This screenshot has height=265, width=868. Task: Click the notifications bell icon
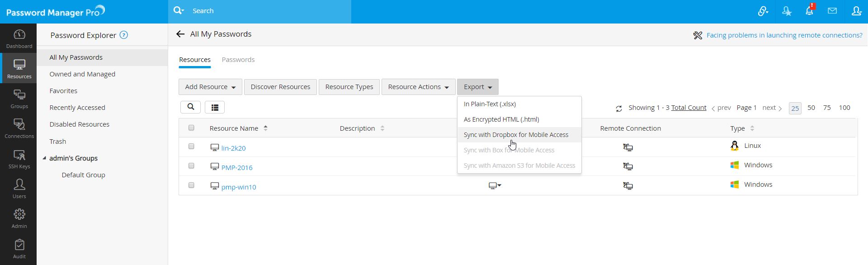(x=809, y=11)
